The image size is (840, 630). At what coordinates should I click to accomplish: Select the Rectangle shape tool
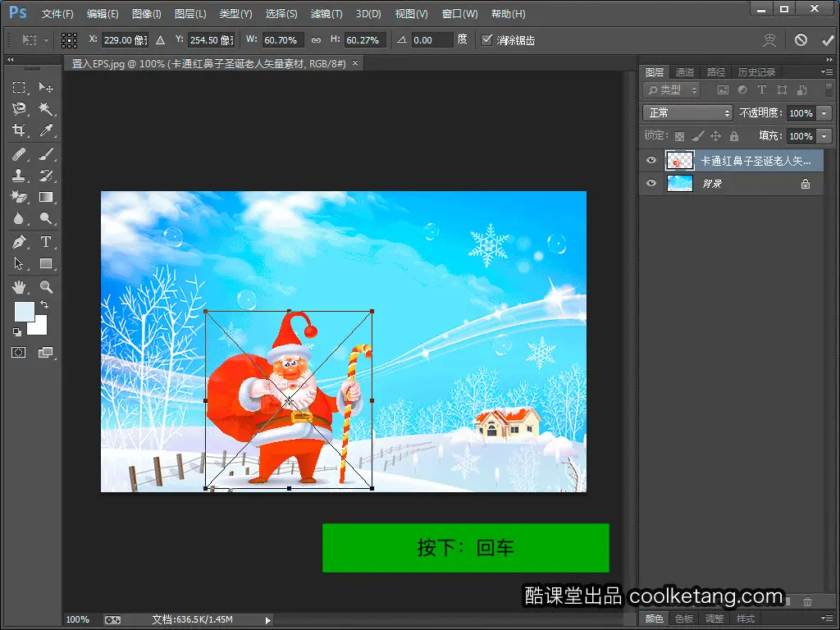point(46,263)
